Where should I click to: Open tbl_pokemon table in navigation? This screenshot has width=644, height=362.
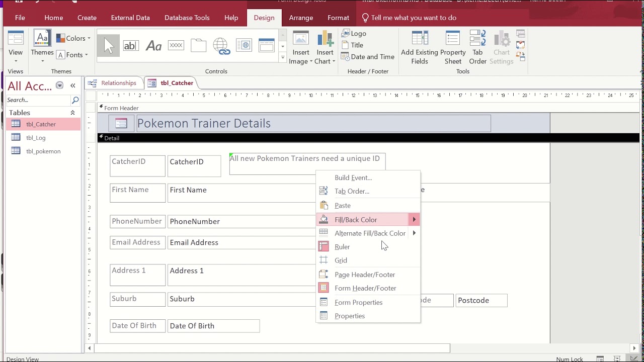point(42,151)
